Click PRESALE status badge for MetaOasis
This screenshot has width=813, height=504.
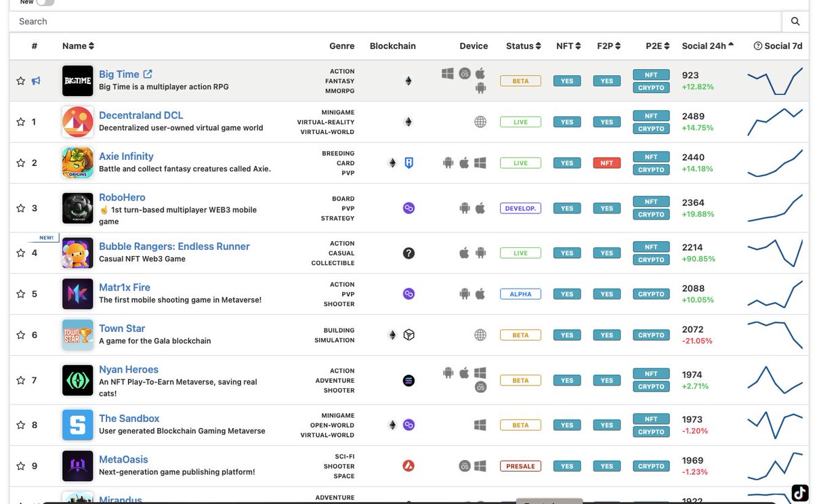[520, 466]
